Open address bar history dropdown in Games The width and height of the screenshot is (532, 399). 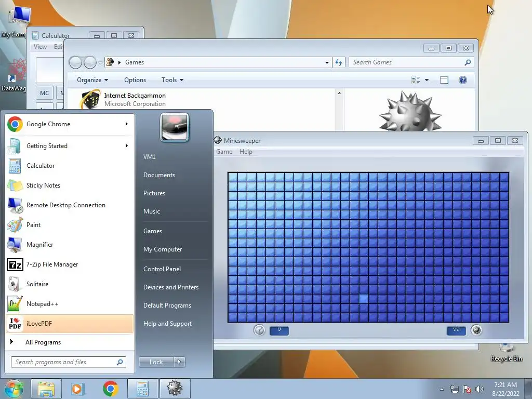coord(327,62)
